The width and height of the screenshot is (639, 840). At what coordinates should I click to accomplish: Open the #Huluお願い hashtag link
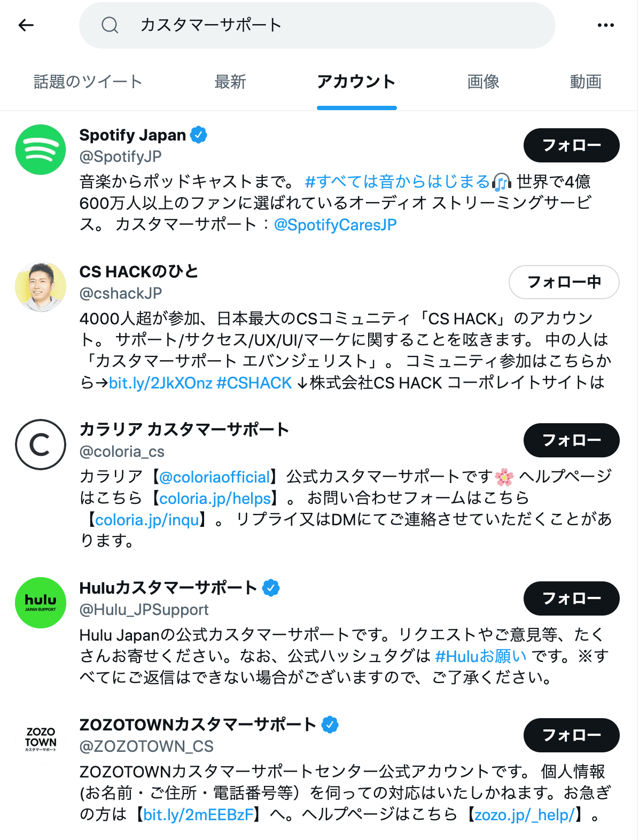(x=481, y=656)
